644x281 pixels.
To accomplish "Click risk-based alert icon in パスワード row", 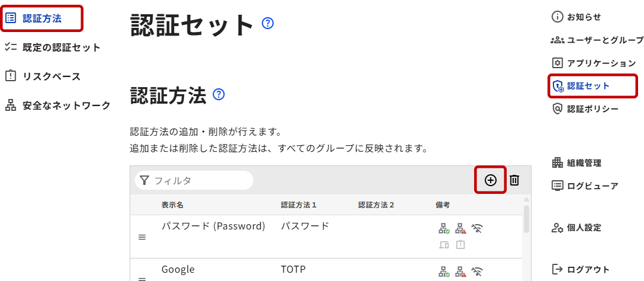I will 461,244.
